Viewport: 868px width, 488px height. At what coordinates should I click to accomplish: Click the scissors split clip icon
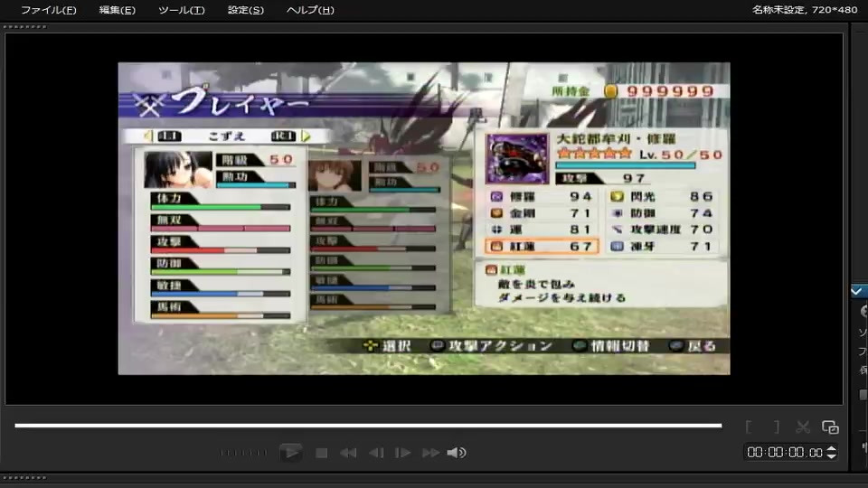coord(803,427)
